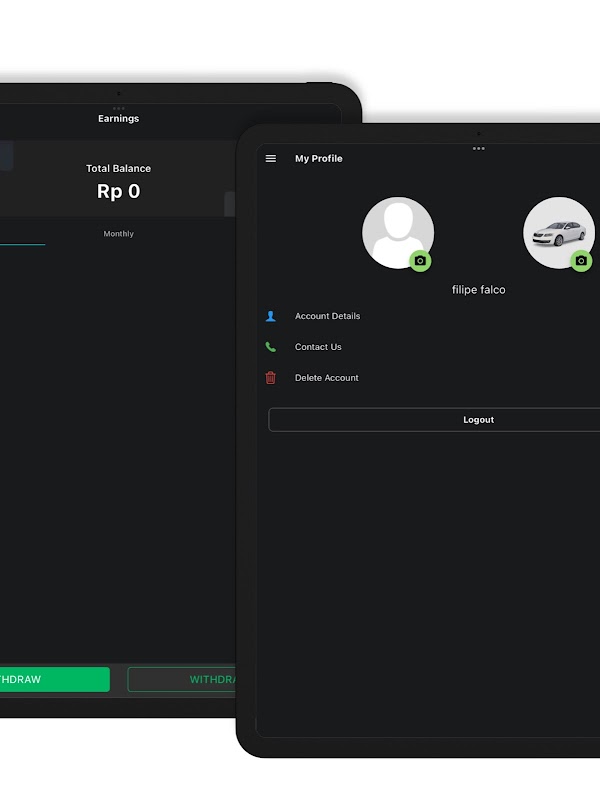Open Contact Us
The width and height of the screenshot is (600, 800).
pyautogui.click(x=318, y=347)
